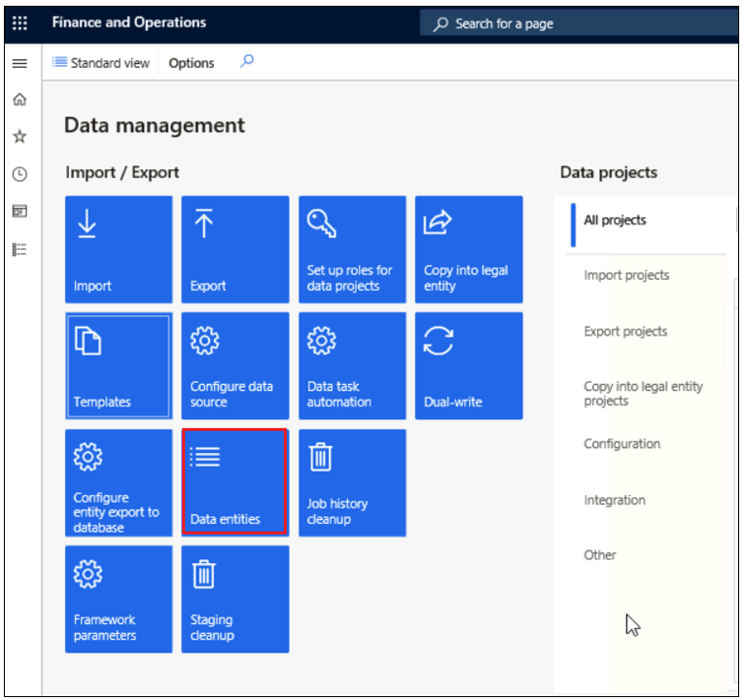Open Framework parameters tile
This screenshot has width=743, height=700.
pos(119,599)
